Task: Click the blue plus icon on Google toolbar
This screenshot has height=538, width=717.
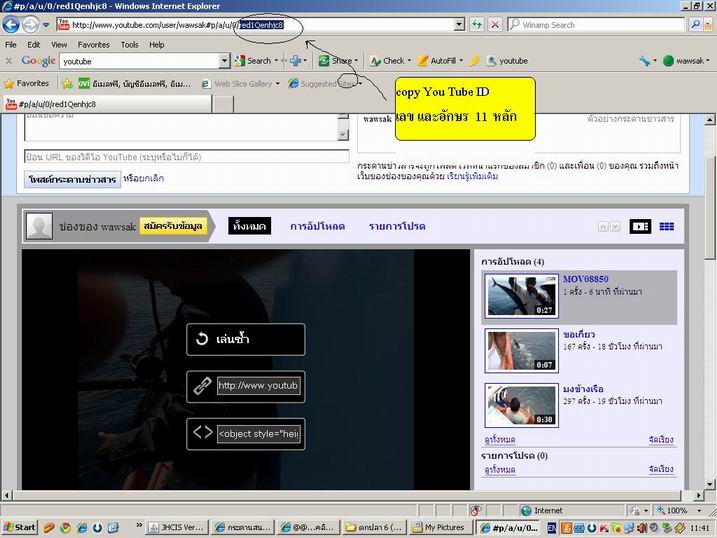Action: click(296, 61)
